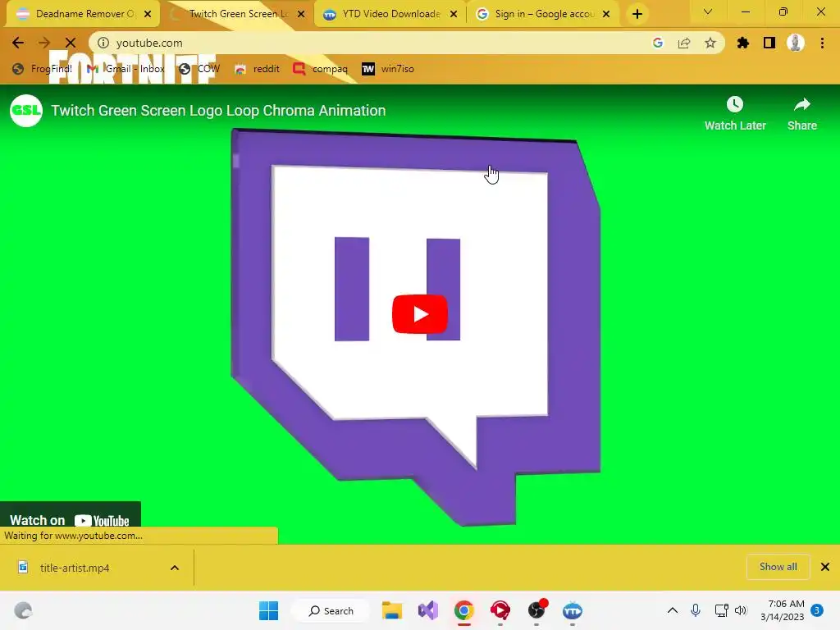Click Chrome icon in taskbar
The height and width of the screenshot is (630, 840).
click(x=464, y=610)
